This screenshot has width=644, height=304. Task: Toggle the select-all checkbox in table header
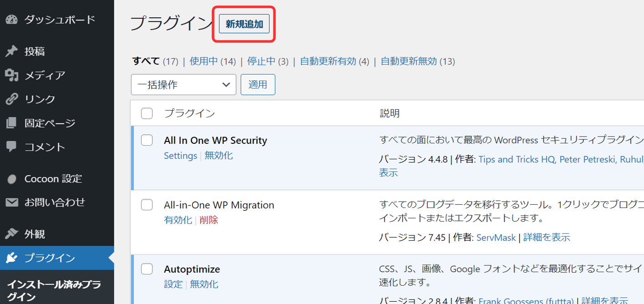[x=147, y=113]
